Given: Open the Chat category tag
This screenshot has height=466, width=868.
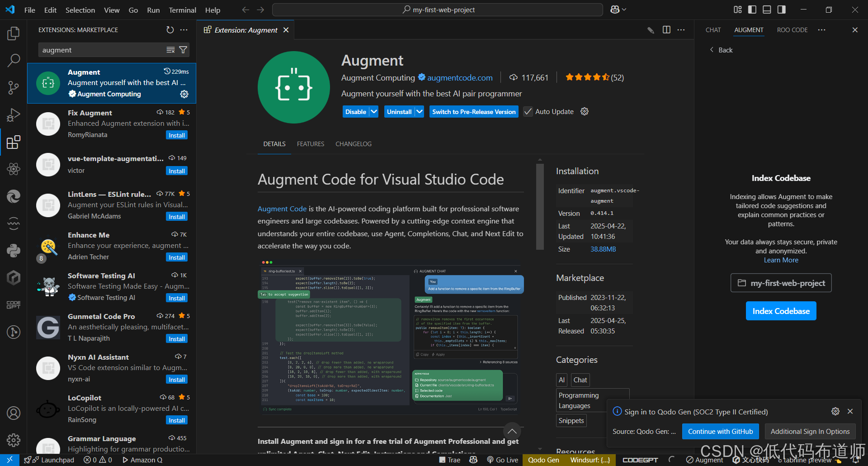Looking at the screenshot, I should pyautogui.click(x=580, y=380).
